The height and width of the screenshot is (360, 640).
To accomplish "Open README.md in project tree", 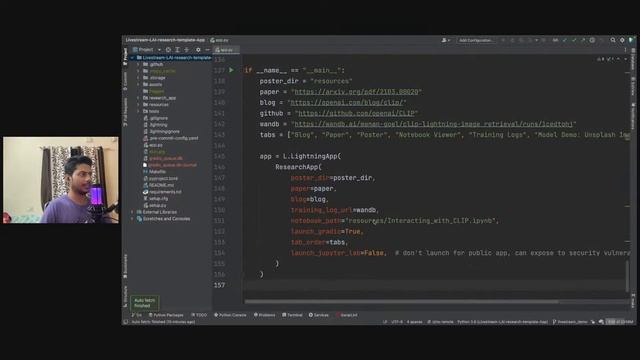I will tap(158, 185).
